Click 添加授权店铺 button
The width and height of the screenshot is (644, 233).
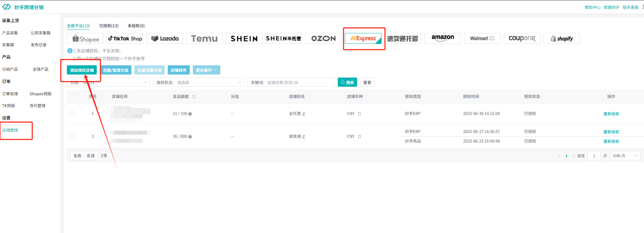(x=82, y=70)
